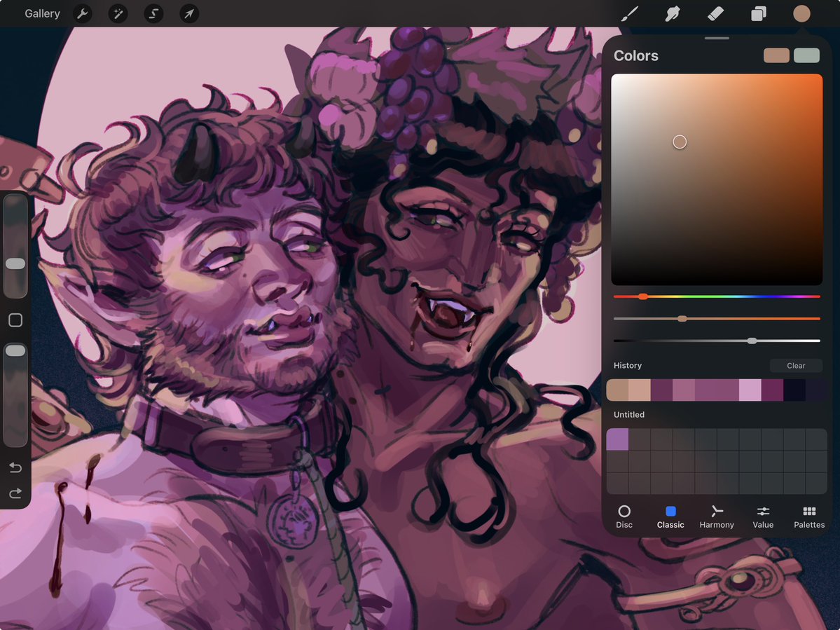Select the secondary gray-green swatch in Colors header
The height and width of the screenshot is (630, 840).
806,55
